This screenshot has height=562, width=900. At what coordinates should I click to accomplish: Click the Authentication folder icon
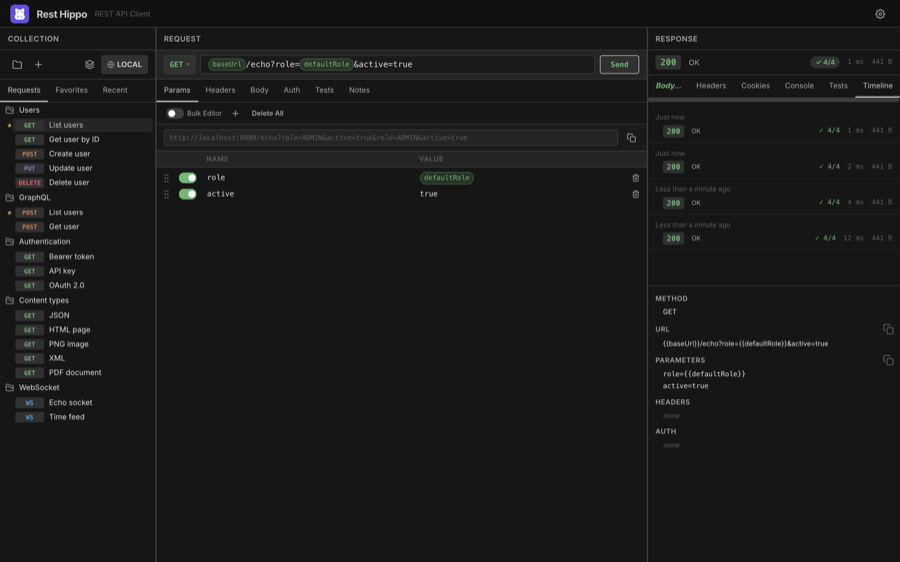10,242
